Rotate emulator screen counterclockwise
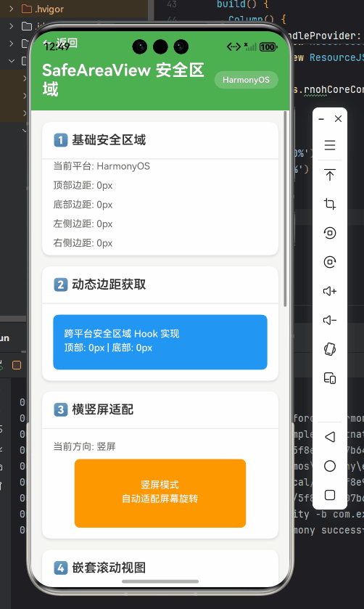Image resolution: width=364 pixels, height=609 pixels. point(330,233)
